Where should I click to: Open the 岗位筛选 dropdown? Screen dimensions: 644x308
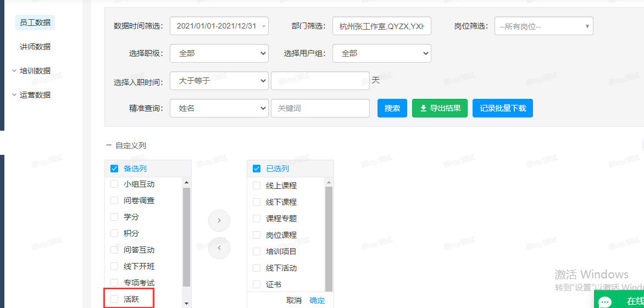click(x=543, y=26)
